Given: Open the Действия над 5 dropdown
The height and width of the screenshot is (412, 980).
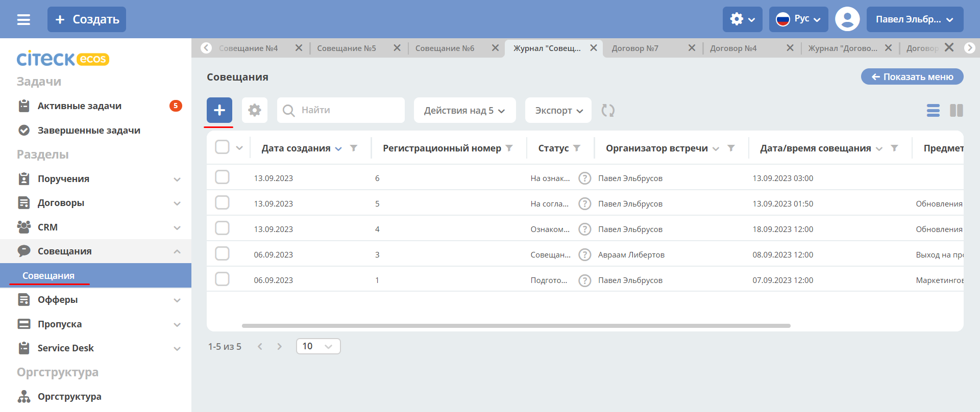Looking at the screenshot, I should (465, 110).
